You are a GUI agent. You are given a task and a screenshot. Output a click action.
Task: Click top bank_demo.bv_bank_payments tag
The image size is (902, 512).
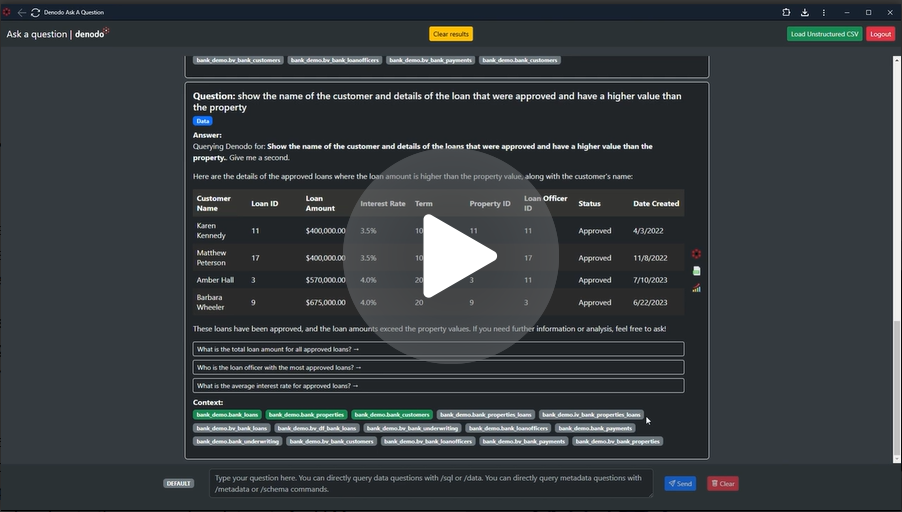(x=430, y=60)
